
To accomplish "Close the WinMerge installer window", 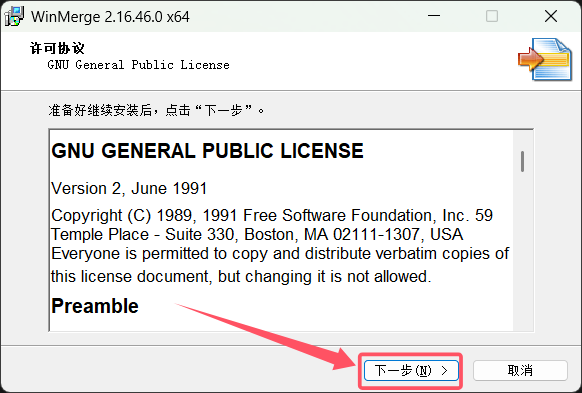I will [x=551, y=16].
